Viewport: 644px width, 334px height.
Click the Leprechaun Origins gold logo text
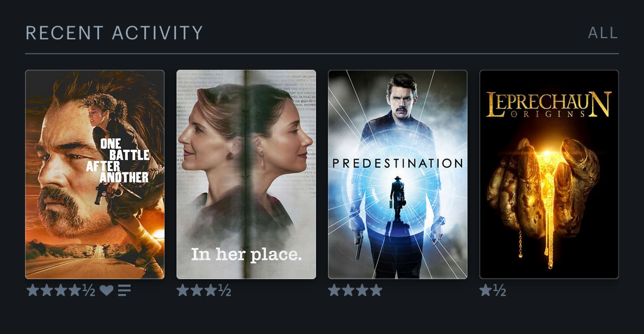[x=549, y=105]
